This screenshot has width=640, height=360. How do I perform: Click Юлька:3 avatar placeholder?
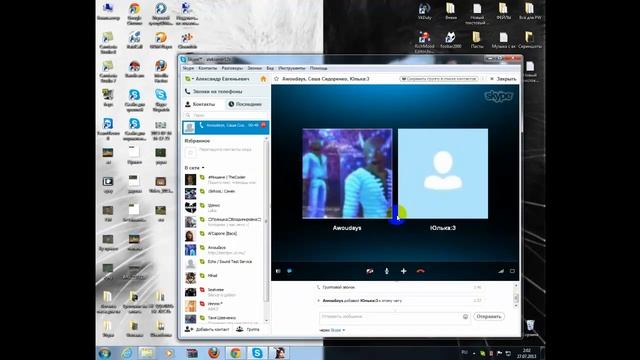(x=443, y=173)
